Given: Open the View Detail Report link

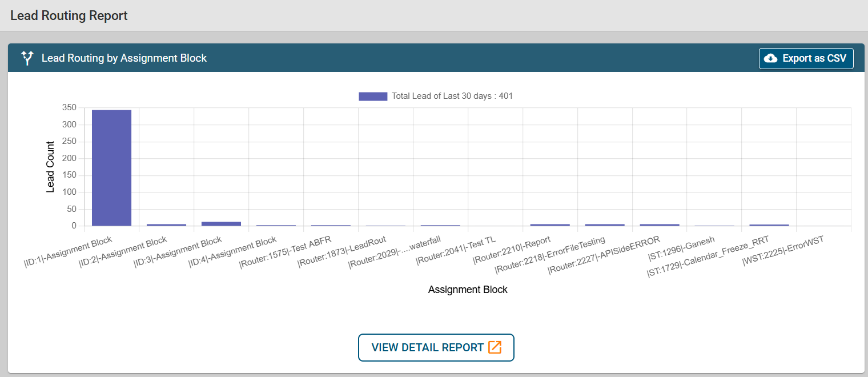Looking at the screenshot, I should coord(436,347).
